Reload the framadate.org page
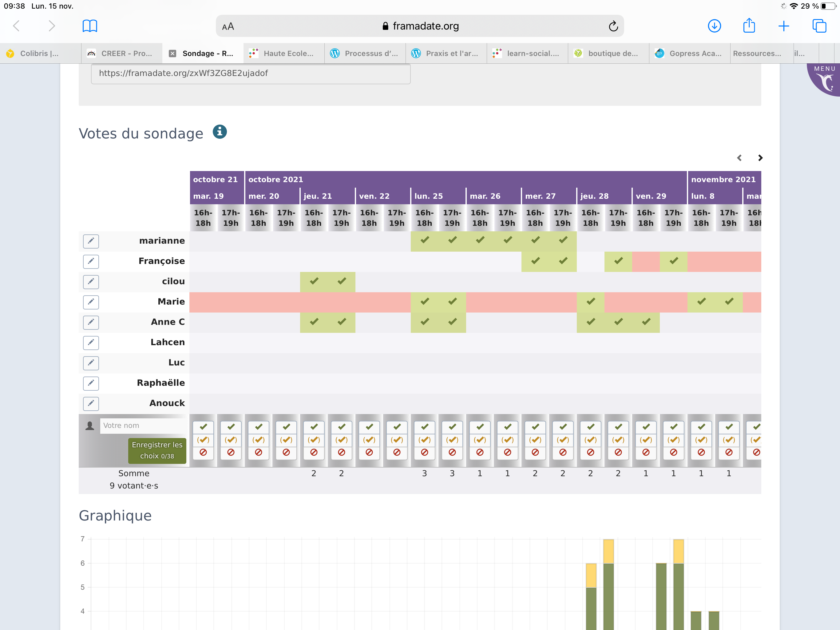This screenshot has width=840, height=630. pos(613,26)
